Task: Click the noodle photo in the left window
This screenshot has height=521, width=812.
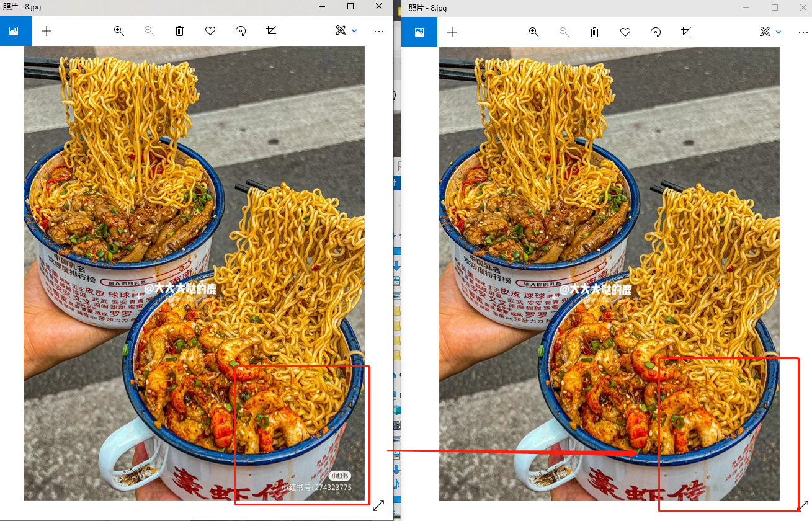Action: pos(194,273)
